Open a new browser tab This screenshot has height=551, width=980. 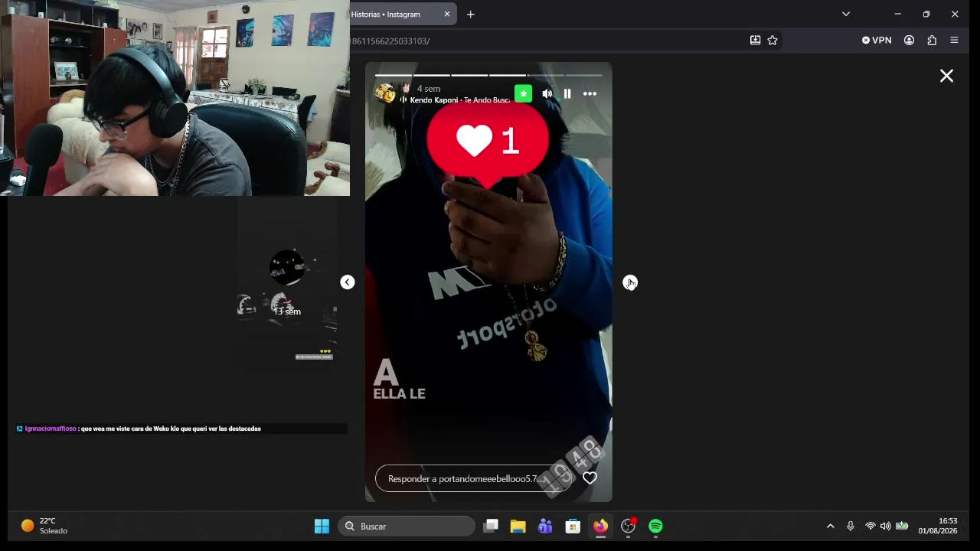[x=471, y=14]
